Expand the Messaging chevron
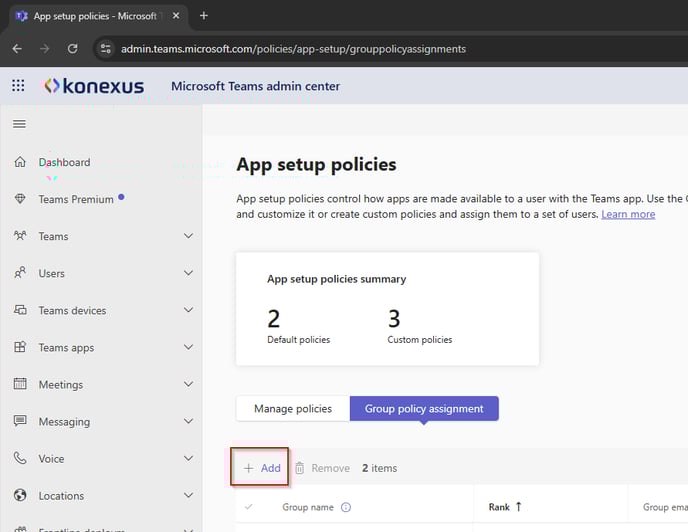This screenshot has height=532, width=688. point(188,421)
